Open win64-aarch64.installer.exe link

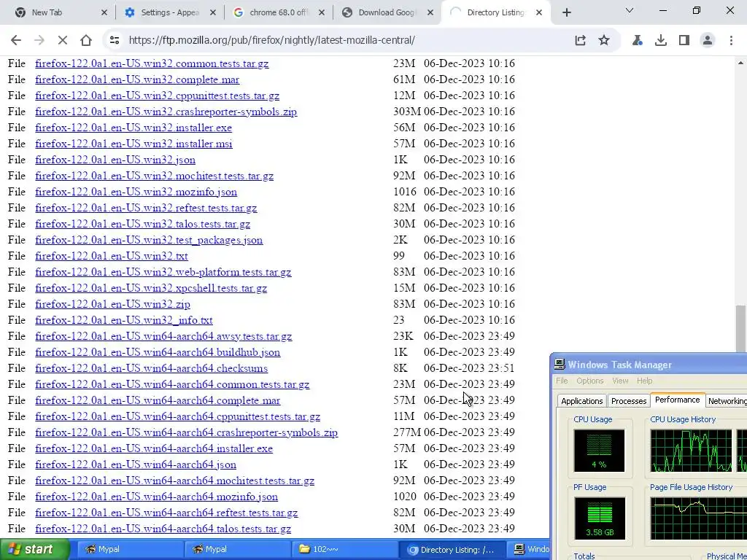tap(154, 448)
